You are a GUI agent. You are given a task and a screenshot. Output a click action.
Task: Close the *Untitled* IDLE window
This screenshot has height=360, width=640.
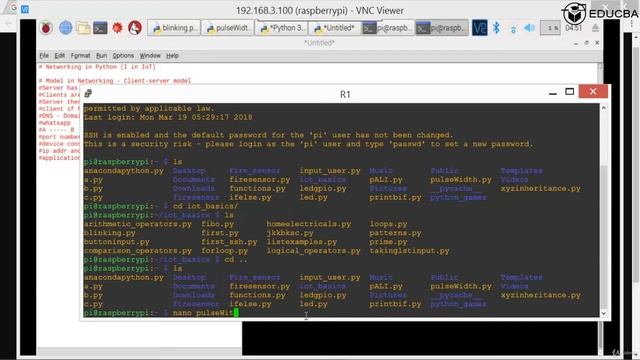tap(597, 42)
